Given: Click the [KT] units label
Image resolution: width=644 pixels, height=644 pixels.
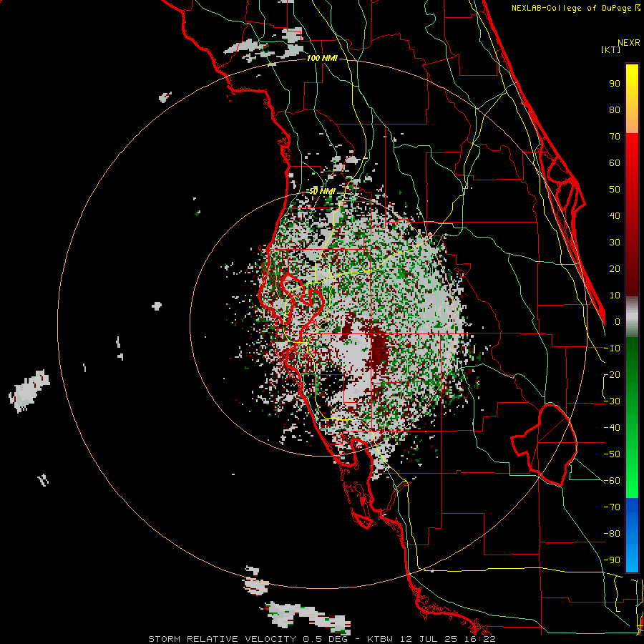Looking at the screenshot, I should pyautogui.click(x=610, y=49).
